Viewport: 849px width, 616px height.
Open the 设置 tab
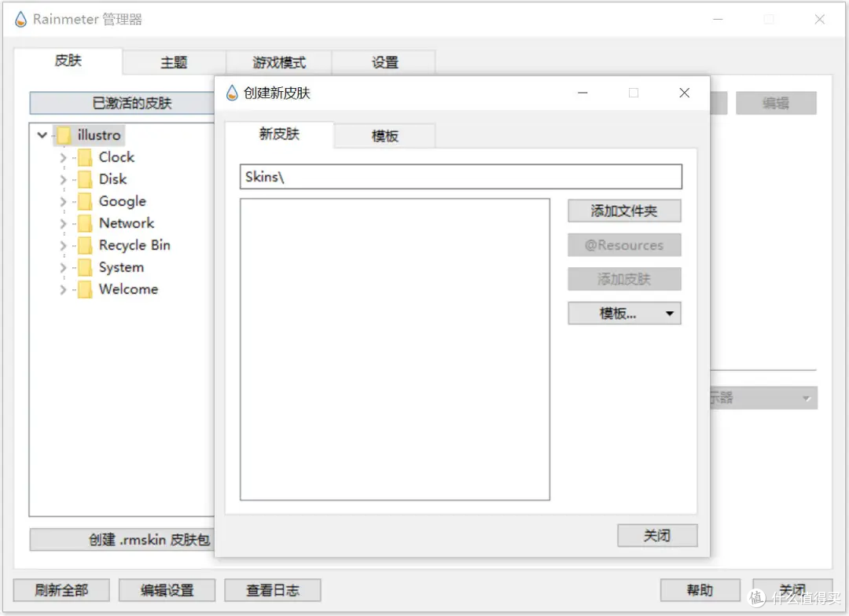click(384, 62)
